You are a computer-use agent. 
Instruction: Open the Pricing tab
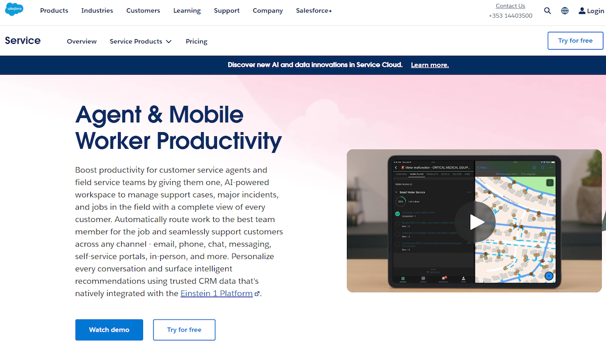click(x=196, y=41)
